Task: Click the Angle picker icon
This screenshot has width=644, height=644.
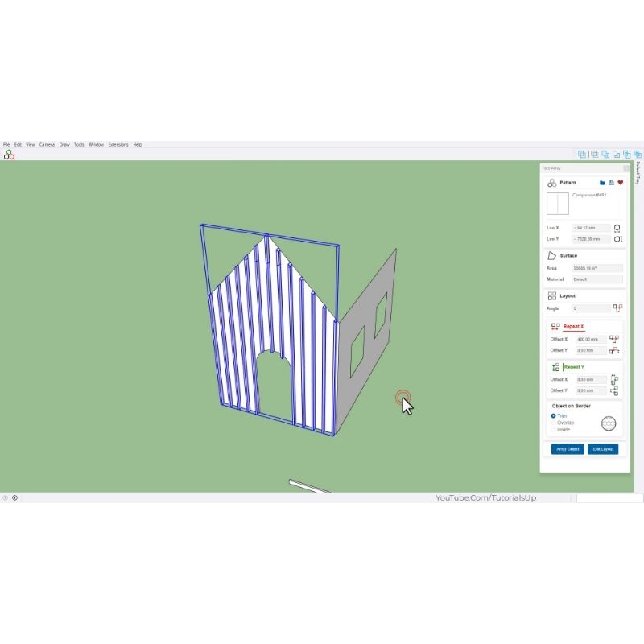Action: 617,308
